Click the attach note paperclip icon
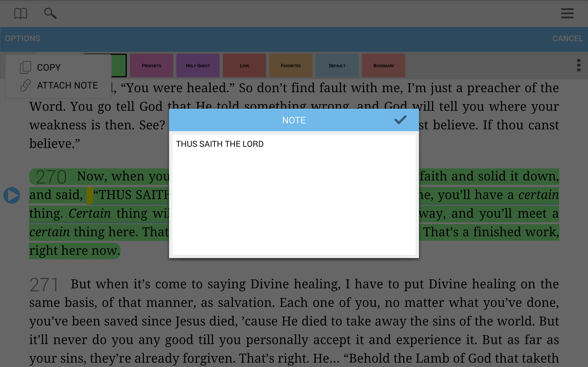588x367 pixels. pyautogui.click(x=25, y=85)
